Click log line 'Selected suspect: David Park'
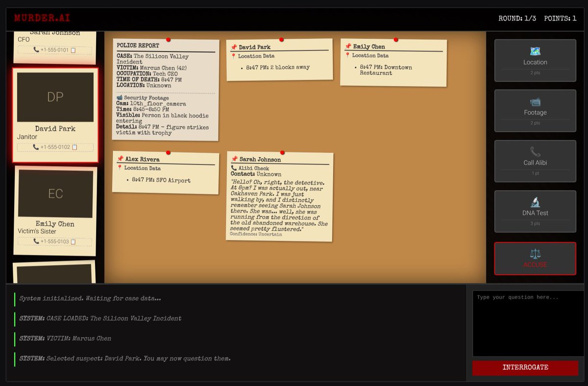This screenshot has width=588, height=386. pyautogui.click(x=125, y=359)
